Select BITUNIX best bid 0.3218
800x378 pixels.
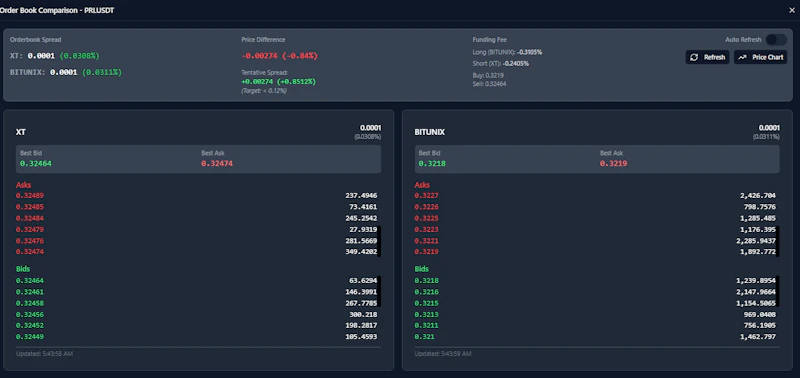pyautogui.click(x=432, y=164)
